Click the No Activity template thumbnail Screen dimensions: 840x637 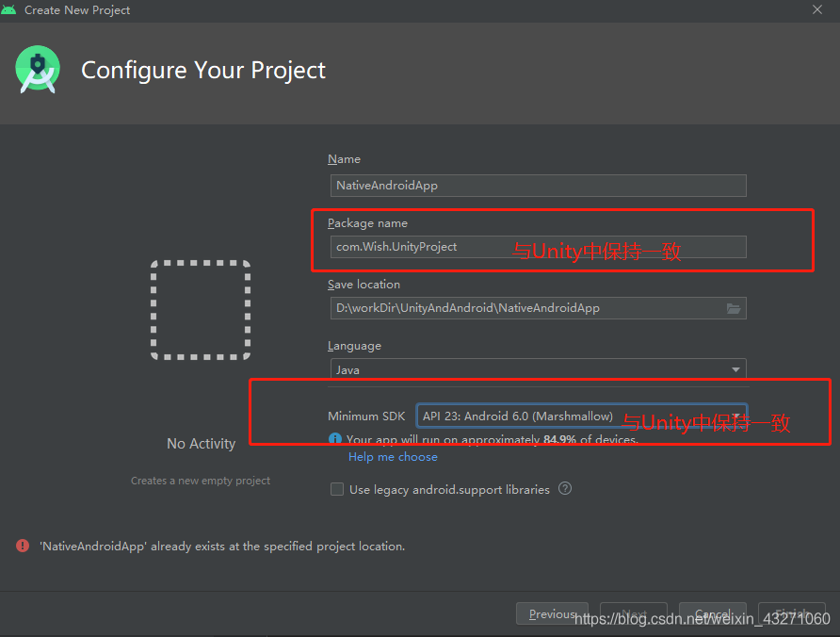coord(201,310)
